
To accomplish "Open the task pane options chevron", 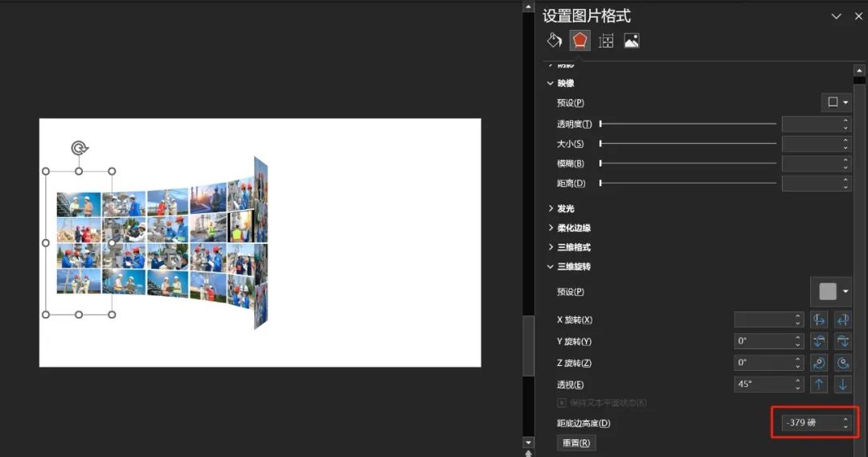I will pos(836,17).
